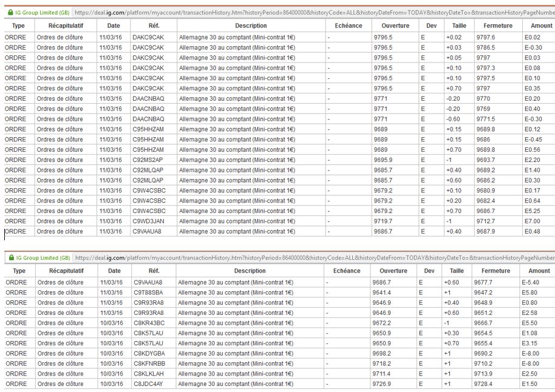Click the closing price 9797.6
The image size is (555, 392).
pyautogui.click(x=486, y=37)
